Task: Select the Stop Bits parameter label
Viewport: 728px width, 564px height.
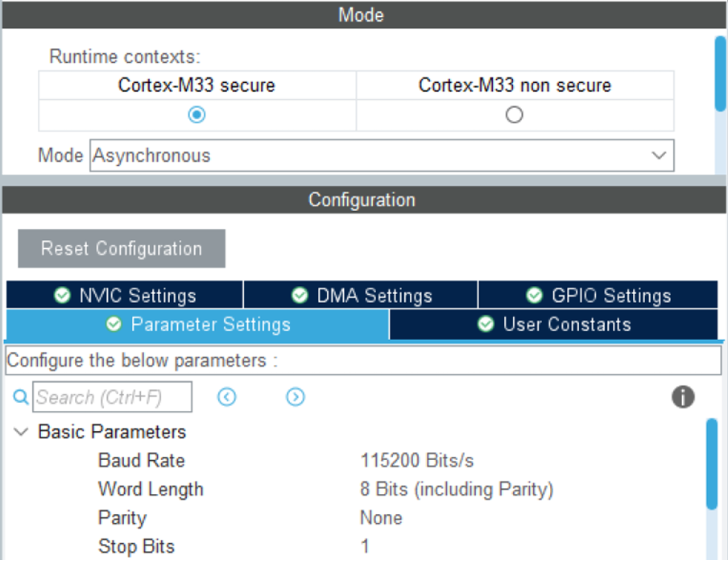Action: point(137,546)
